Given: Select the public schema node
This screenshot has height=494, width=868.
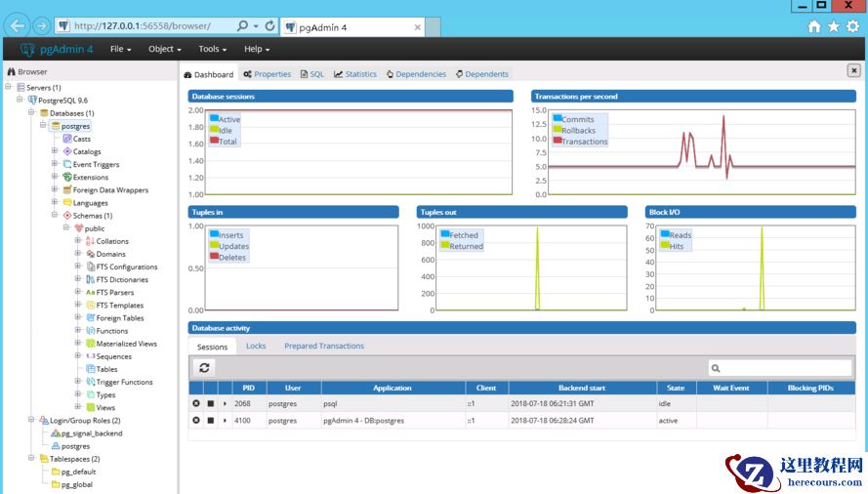Looking at the screenshot, I should pos(94,228).
